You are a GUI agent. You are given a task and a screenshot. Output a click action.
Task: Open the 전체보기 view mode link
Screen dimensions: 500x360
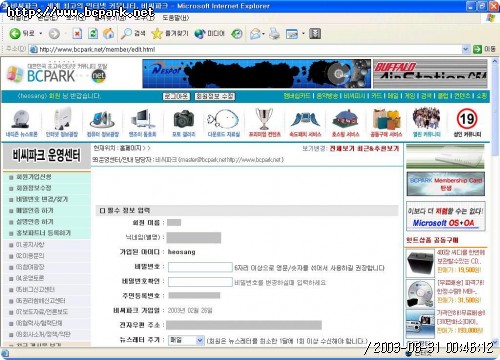click(342, 148)
